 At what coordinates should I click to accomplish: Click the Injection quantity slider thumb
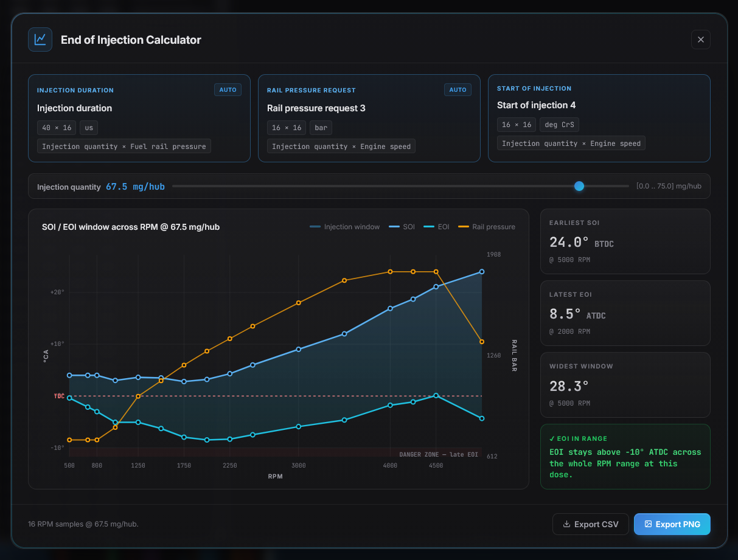579,186
